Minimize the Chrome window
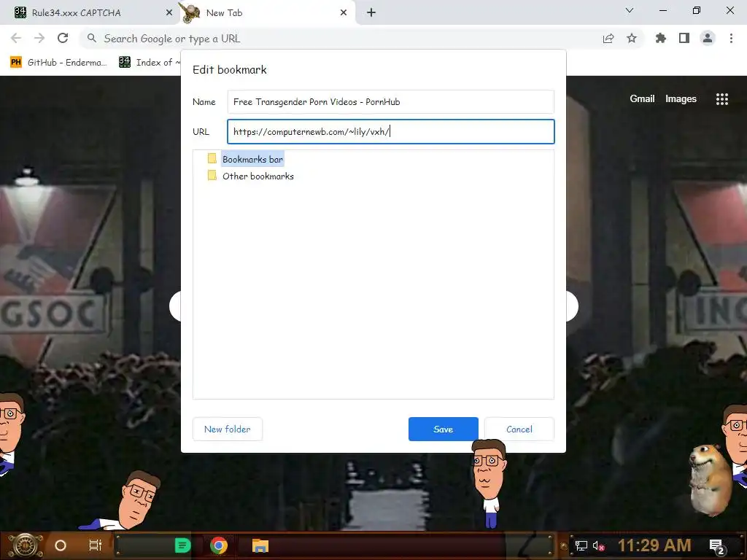Viewport: 747px width, 560px height. coord(662,10)
